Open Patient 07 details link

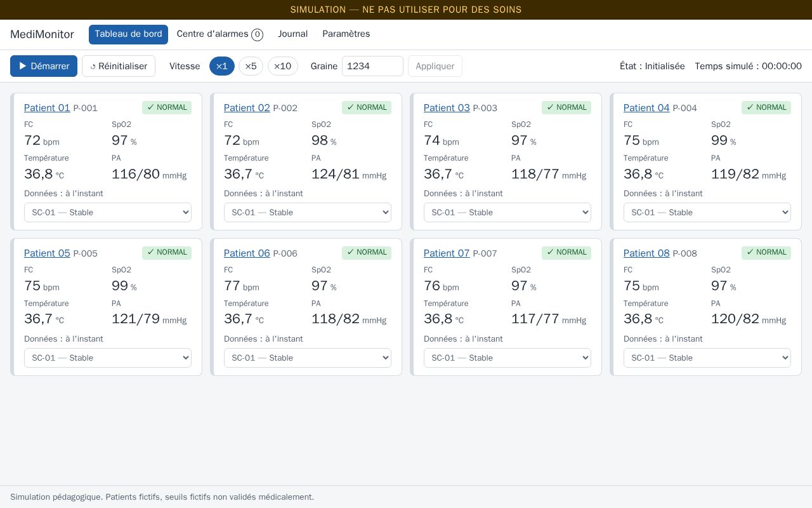point(447,253)
